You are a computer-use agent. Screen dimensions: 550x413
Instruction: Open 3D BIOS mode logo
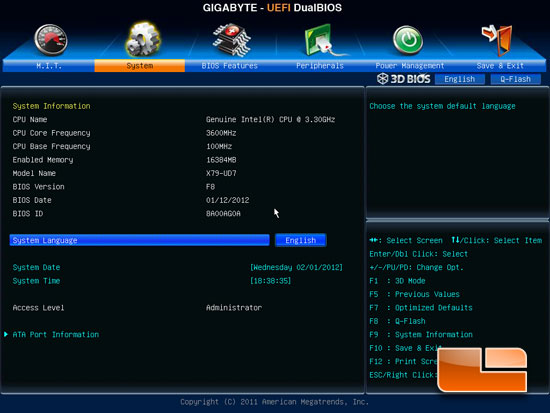[403, 79]
